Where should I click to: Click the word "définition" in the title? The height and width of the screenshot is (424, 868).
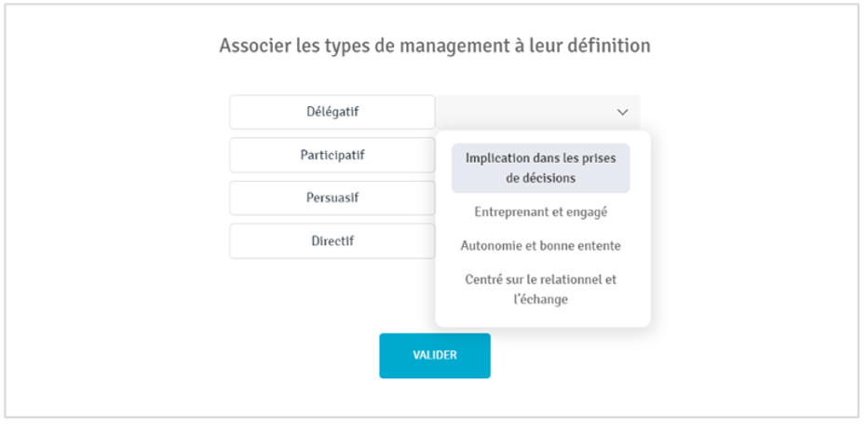coord(609,46)
